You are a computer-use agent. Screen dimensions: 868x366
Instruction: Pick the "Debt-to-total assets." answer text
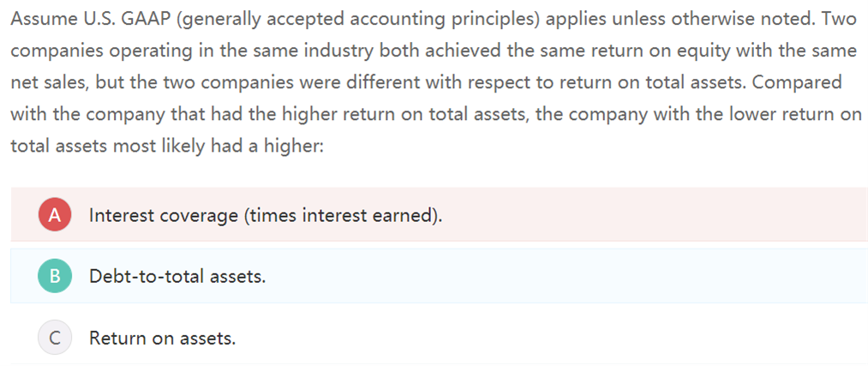click(177, 277)
